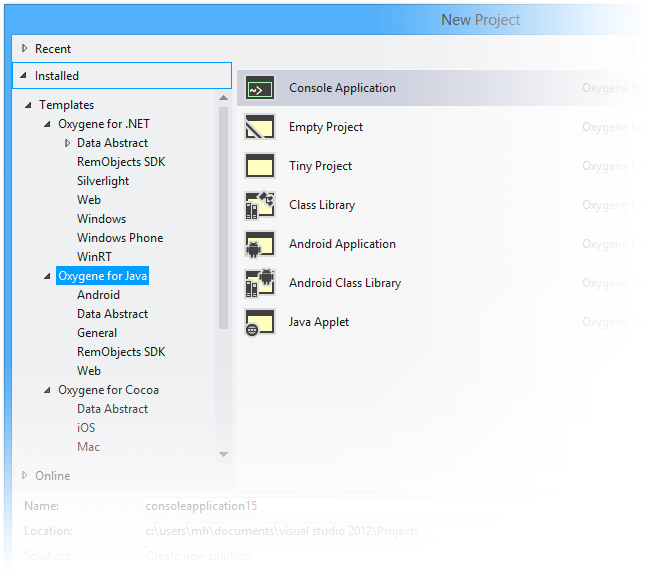
Task: Collapse the Oxygene for .NET node
Action: click(x=47, y=124)
